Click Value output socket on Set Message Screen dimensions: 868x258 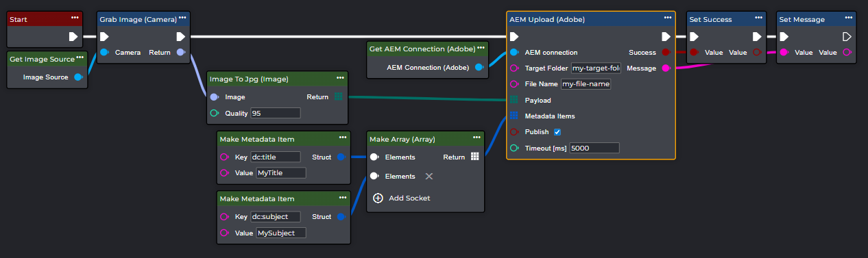[847, 52]
